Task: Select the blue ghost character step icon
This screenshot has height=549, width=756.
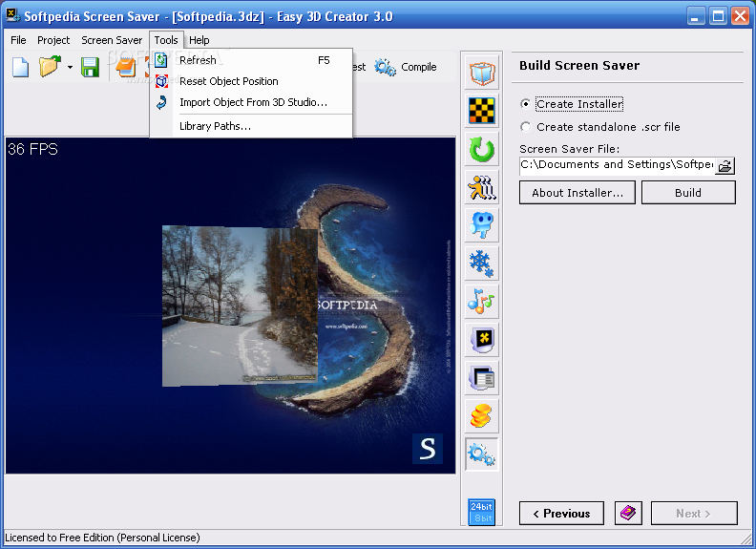Action: coord(482,225)
